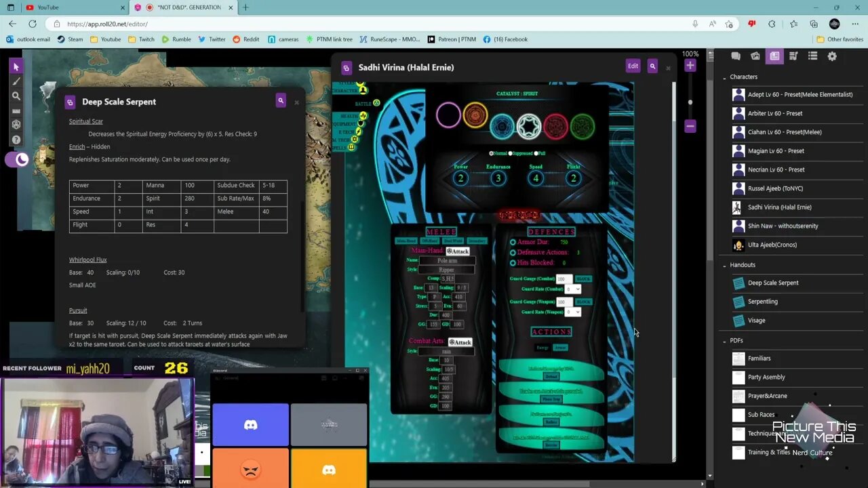Pop out the Deep Scale Serpent handout
This screenshot has width=868, height=488.
click(70, 102)
